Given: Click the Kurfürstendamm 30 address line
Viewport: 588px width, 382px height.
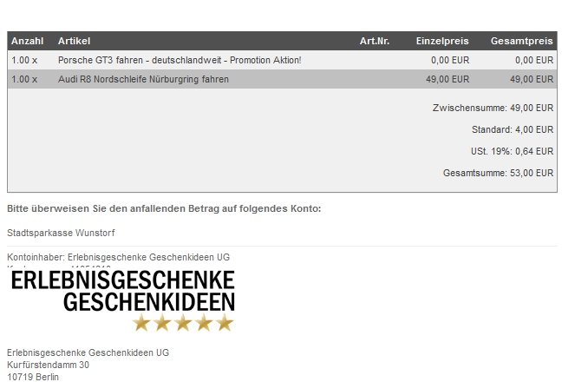Looking at the screenshot, I should point(48,365).
